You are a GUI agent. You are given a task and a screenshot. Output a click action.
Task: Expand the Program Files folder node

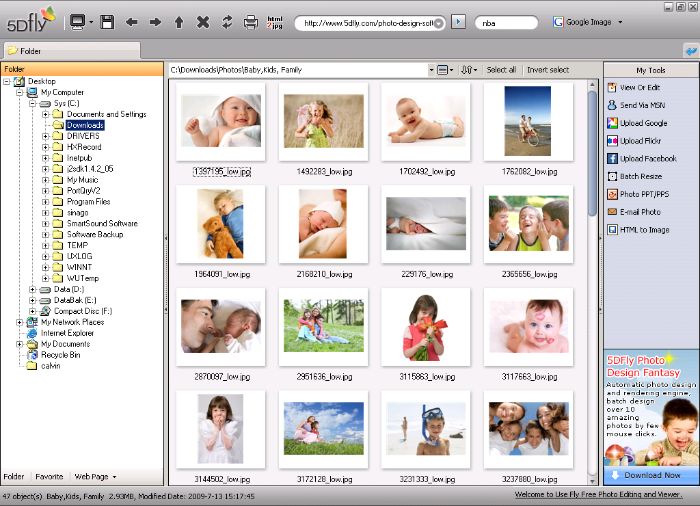(x=46, y=201)
